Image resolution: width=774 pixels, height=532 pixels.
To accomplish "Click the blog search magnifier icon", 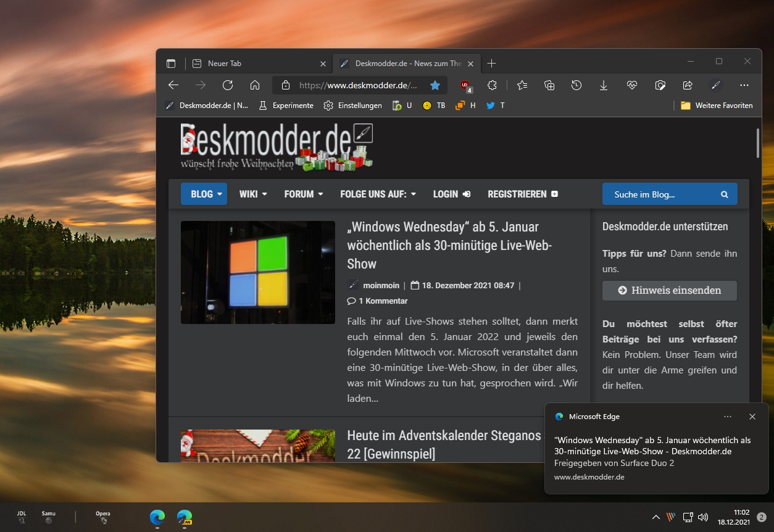I will (725, 194).
